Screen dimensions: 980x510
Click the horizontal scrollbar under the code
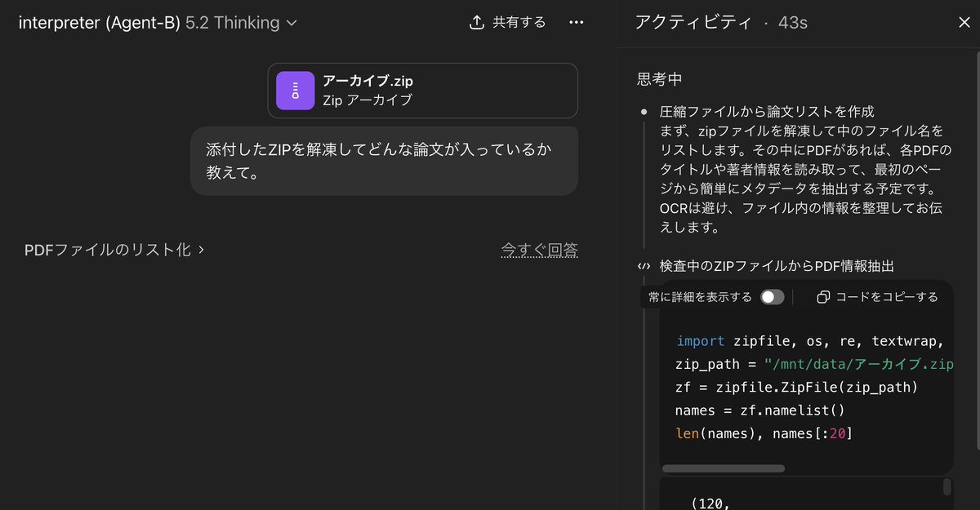[723, 467]
